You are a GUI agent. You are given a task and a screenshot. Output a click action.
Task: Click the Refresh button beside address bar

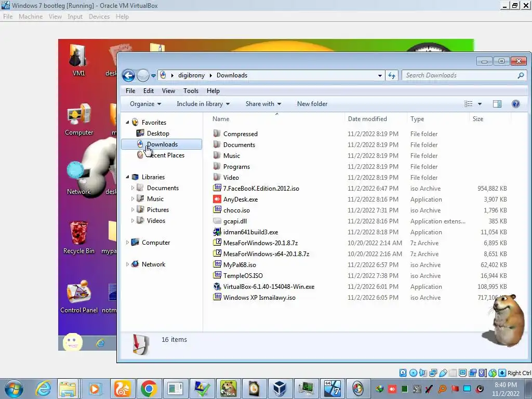tap(392, 76)
